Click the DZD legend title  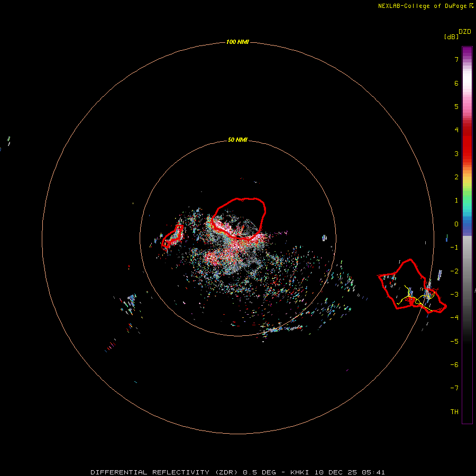click(465, 32)
